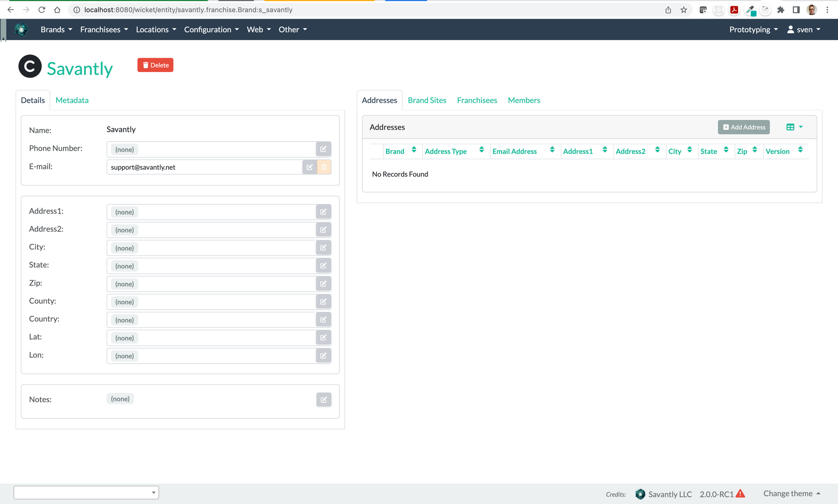Click the edit icon next to City
Screen dimensions: 838x504
click(322, 247)
